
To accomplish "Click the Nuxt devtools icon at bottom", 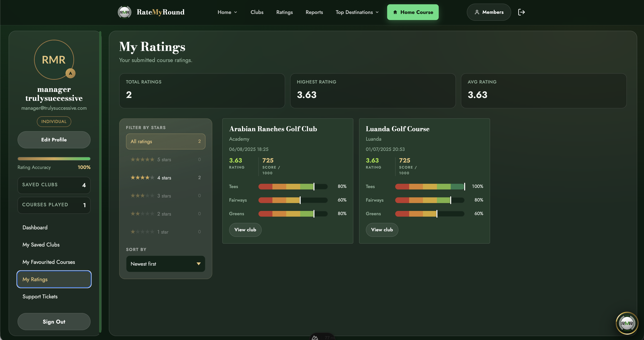I will [315, 337].
